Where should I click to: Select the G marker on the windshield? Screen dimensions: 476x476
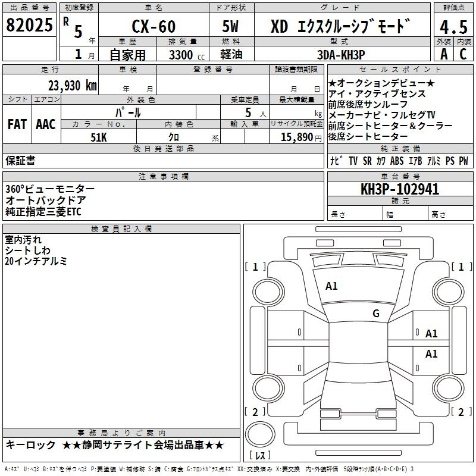point(375,314)
